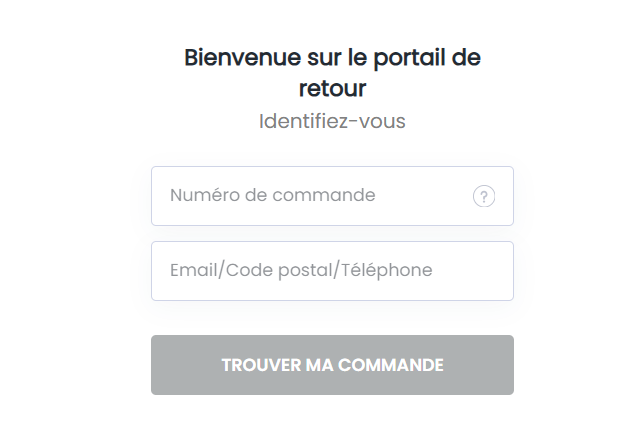Click the word retour in the heading

click(332, 88)
